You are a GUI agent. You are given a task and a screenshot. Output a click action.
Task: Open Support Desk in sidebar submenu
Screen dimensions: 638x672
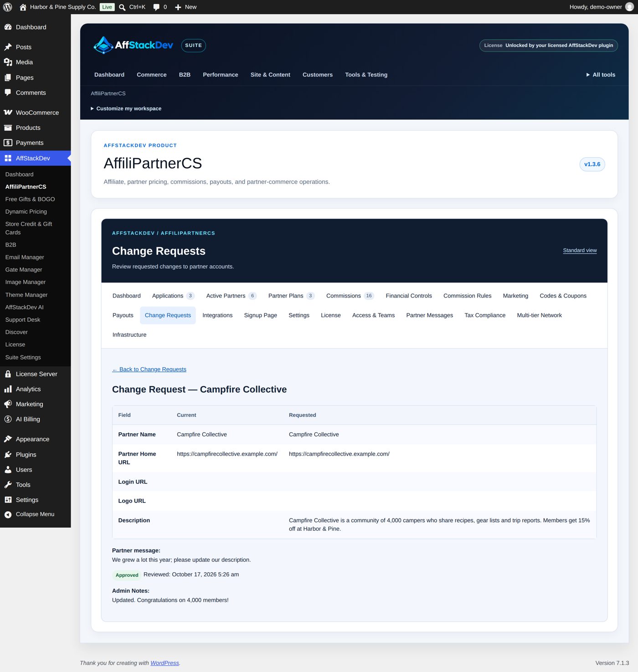coord(23,320)
